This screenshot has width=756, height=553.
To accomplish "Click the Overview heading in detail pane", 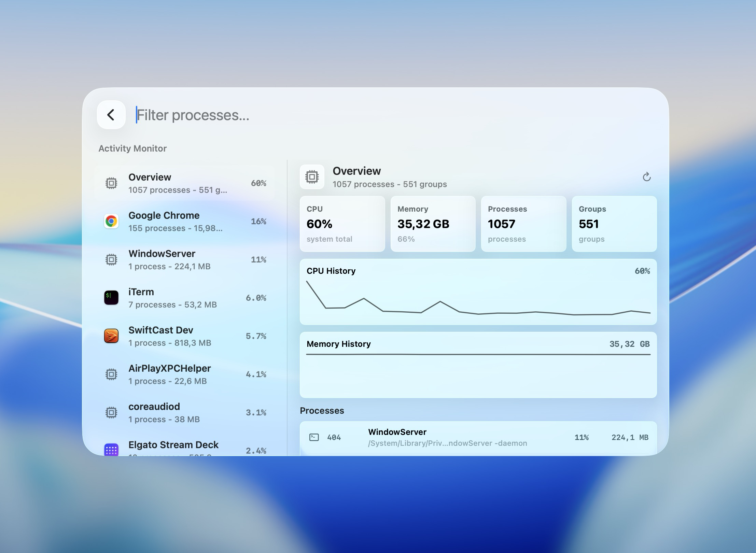I will coord(356,171).
